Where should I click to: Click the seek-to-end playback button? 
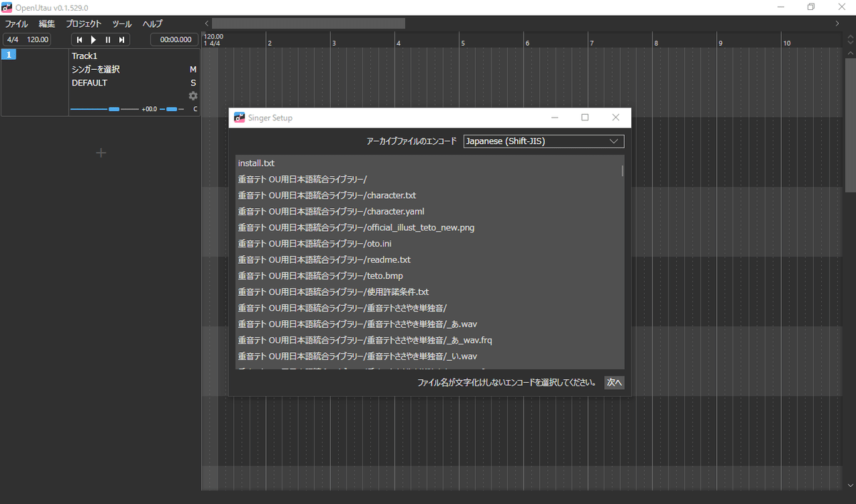click(x=122, y=40)
